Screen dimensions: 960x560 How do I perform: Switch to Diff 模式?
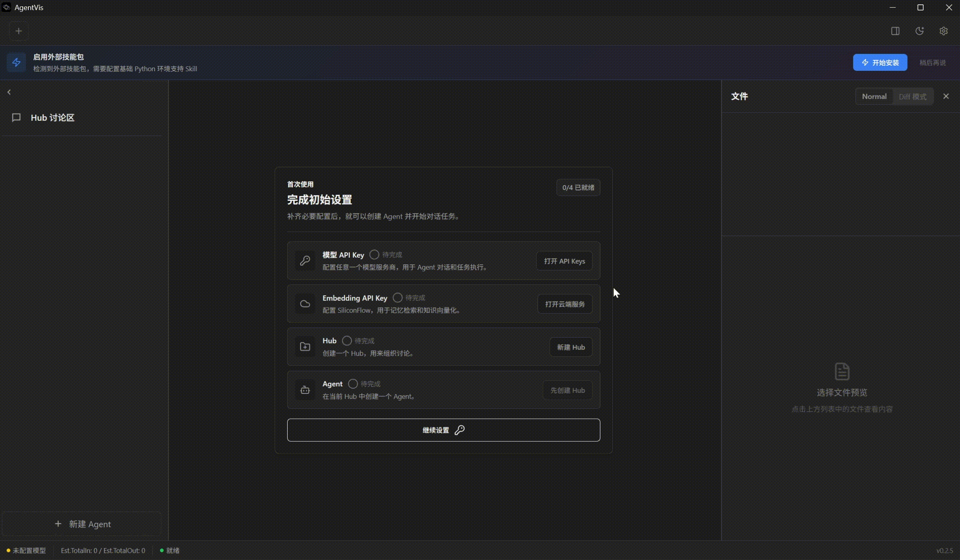click(x=912, y=96)
